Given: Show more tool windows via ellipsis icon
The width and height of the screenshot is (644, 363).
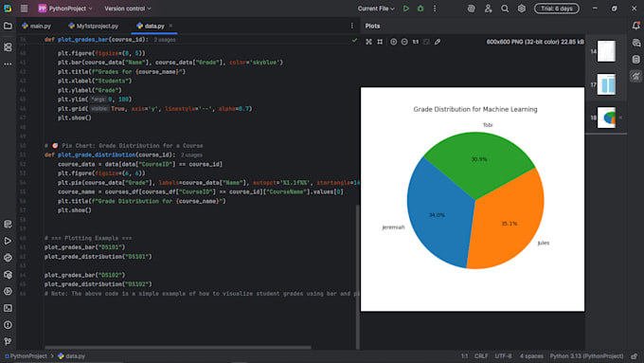Looking at the screenshot, I should coord(8,64).
